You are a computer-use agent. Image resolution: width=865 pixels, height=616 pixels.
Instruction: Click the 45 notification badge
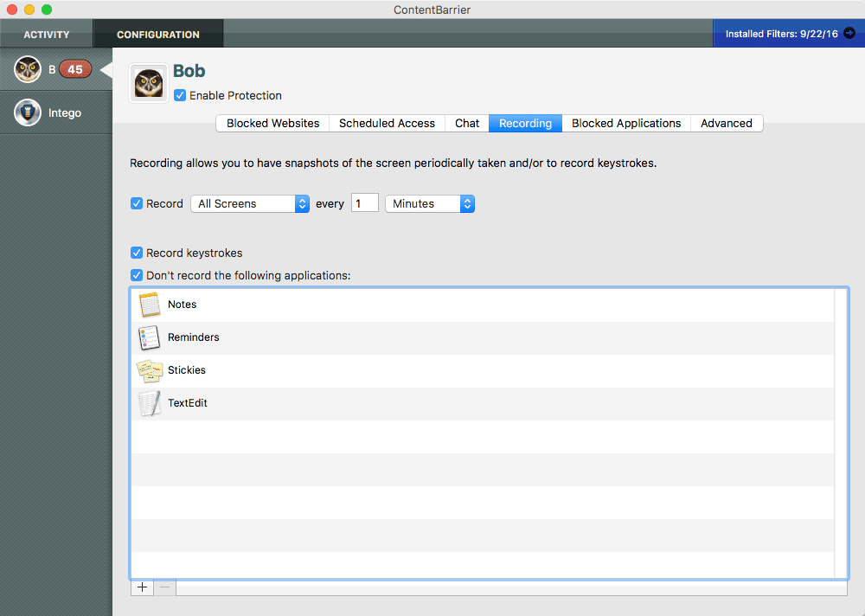75,69
